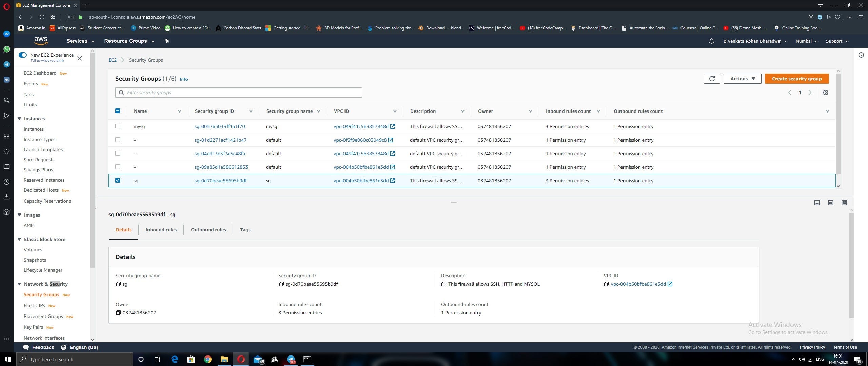Uncheck the sg security group row
The image size is (868, 366).
pos(118,180)
